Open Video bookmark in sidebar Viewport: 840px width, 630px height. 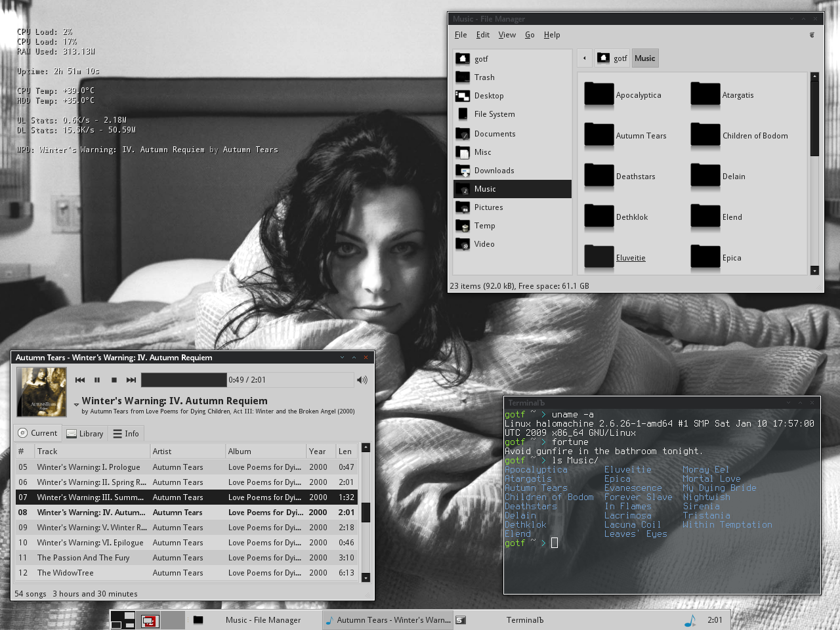[512, 244]
